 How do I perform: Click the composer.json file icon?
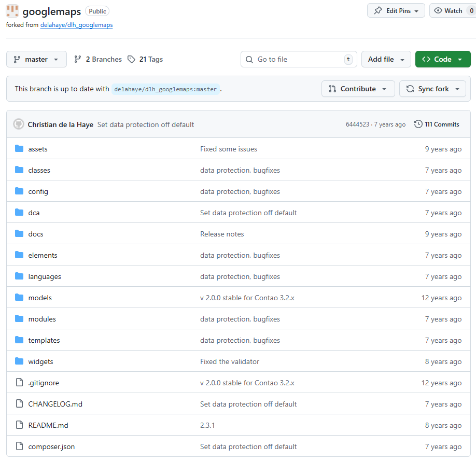coord(20,446)
